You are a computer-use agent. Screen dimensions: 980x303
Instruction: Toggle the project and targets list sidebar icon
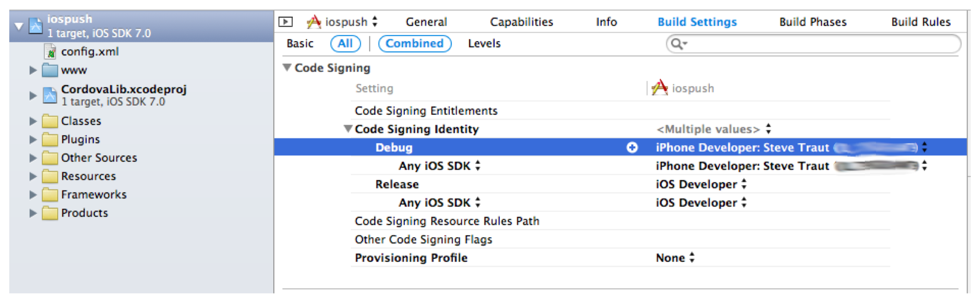[x=285, y=22]
